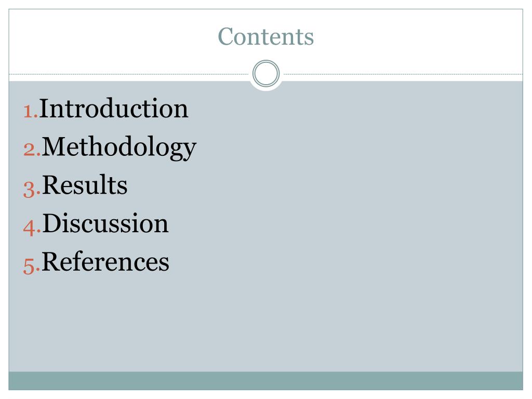This screenshot has width=532, height=399.
Task: Select the orange number 4 marker
Action: [x=32, y=228]
